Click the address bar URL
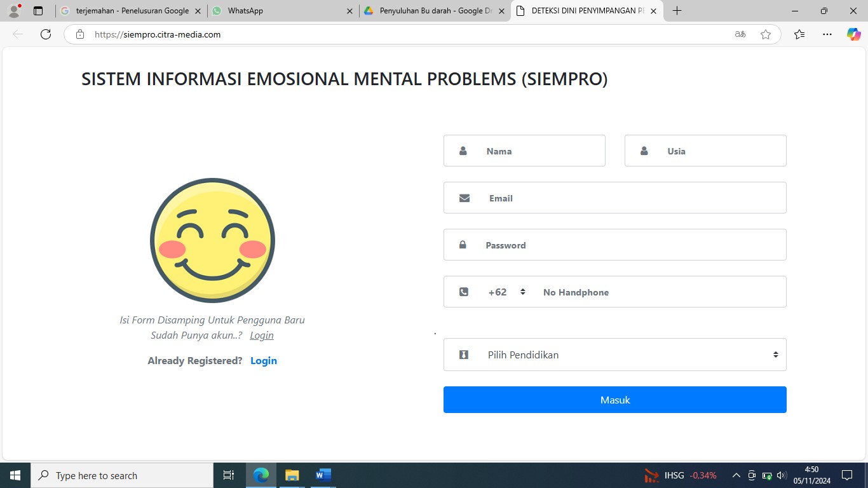 pos(158,34)
